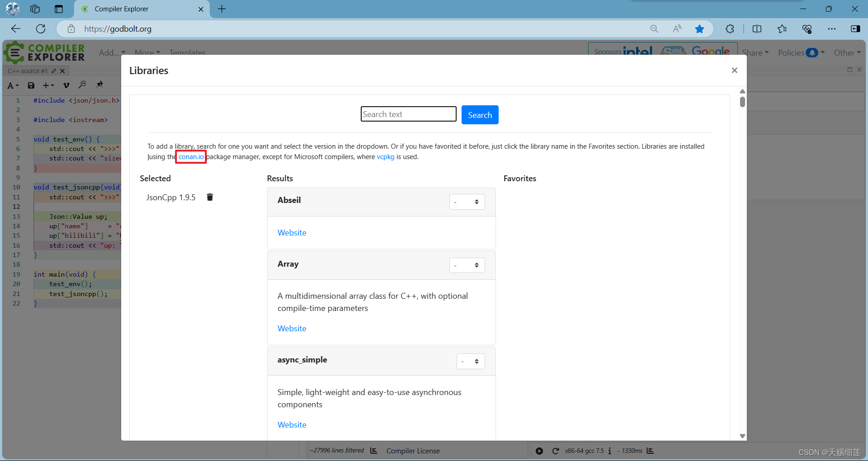Viewport: 868px width, 461px height.
Task: Open the Other dropdown menu
Action: tap(847, 53)
